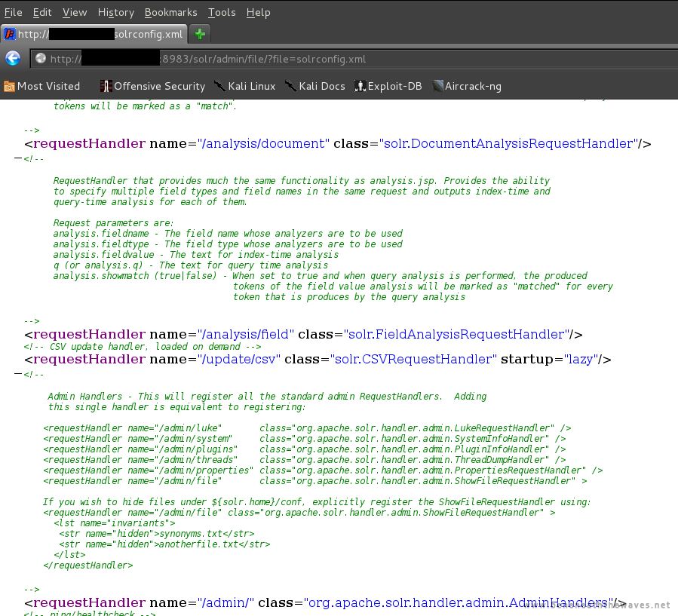Open the Exploit-DB bookmark

(x=388, y=87)
